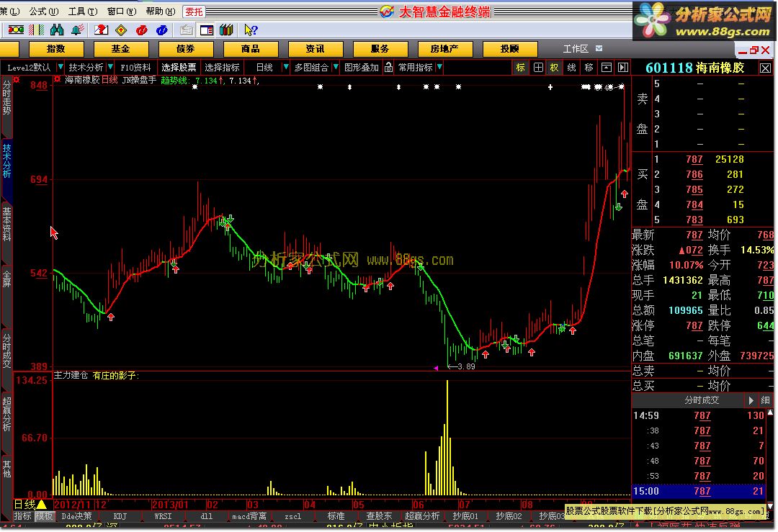Expand the 日线 period dropdown arrow

pos(286,67)
